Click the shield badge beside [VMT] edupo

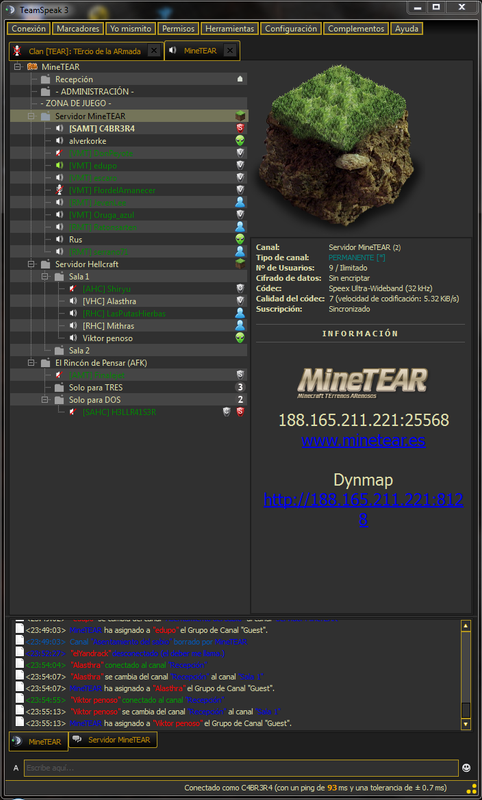click(240, 165)
